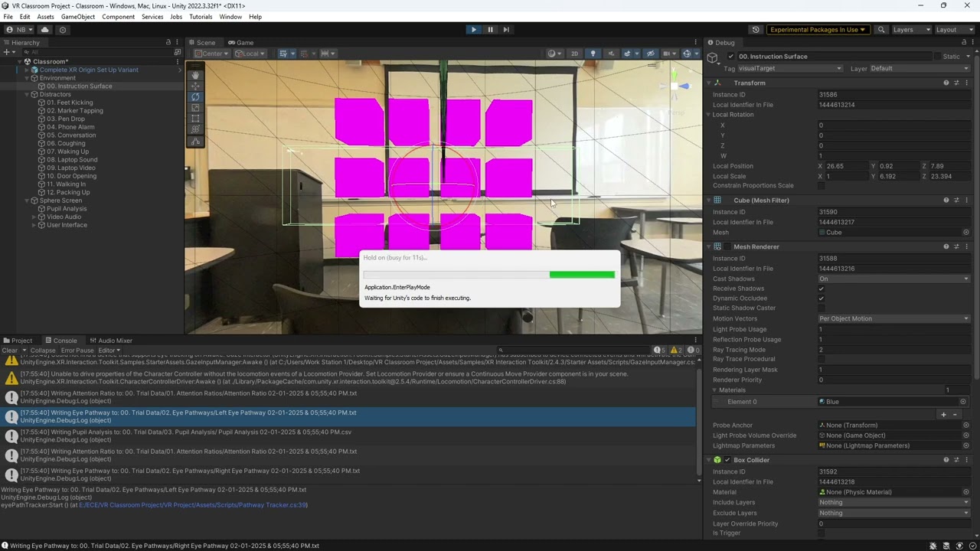Toggle active checkbox for 00. Instruction Surface
980x551 pixels.
tap(731, 57)
